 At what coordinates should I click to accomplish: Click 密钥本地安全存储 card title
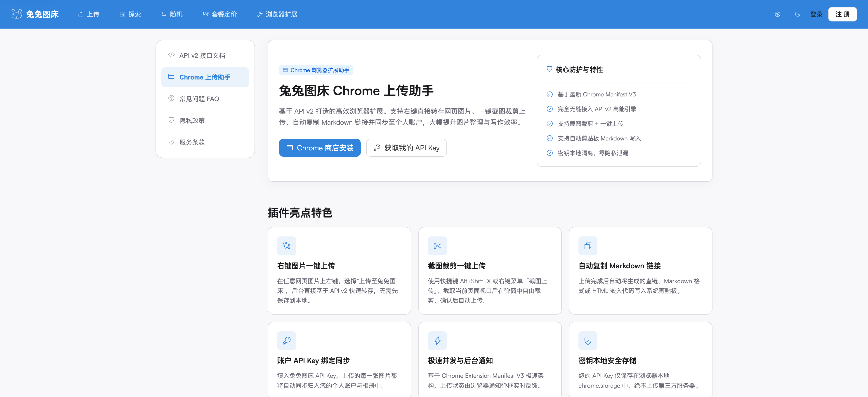coord(607,361)
